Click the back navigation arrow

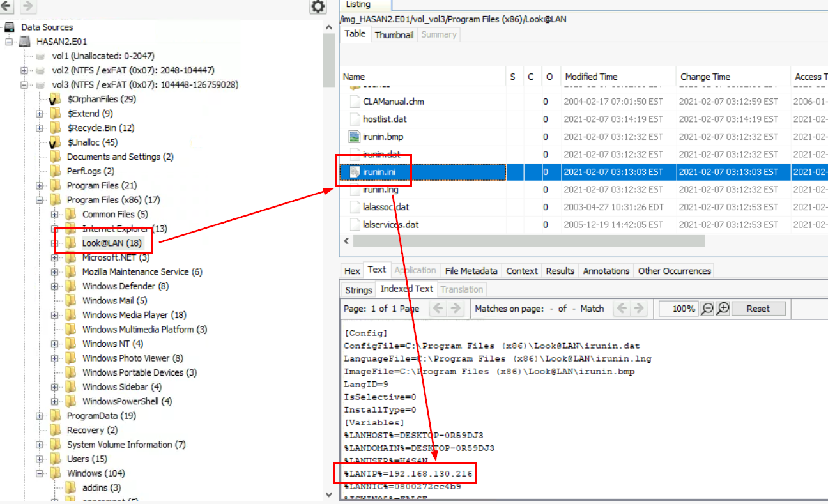[6, 7]
